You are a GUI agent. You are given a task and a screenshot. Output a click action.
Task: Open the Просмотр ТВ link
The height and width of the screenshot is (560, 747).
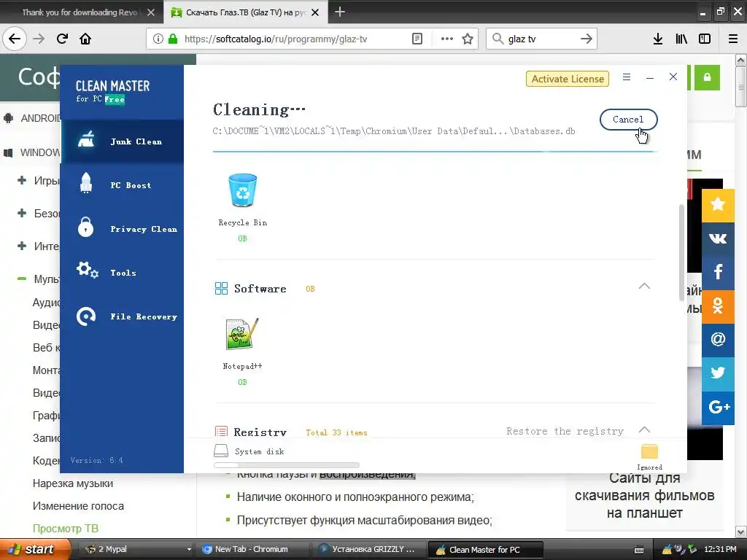tap(65, 528)
